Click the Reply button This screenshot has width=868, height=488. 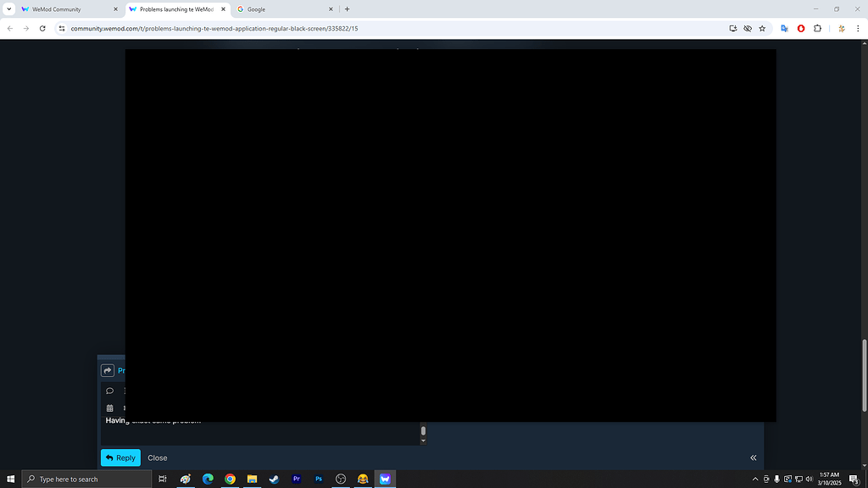(120, 457)
